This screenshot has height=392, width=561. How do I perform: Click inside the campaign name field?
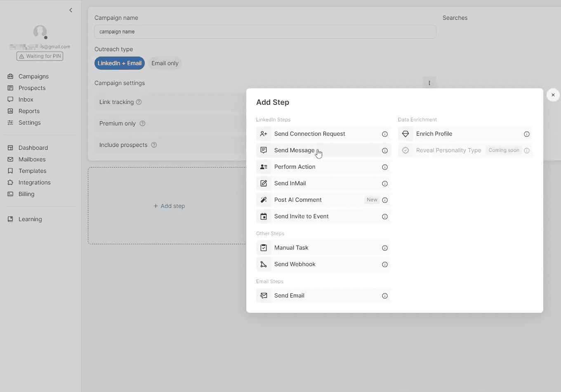[x=265, y=32]
